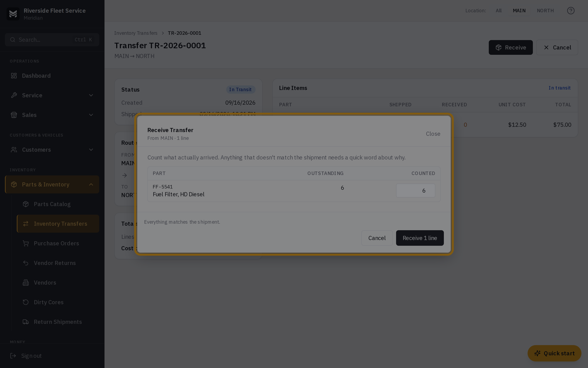The image size is (588, 368).
Task: Cancel the Receive Transfer dialog
Action: click(377, 238)
